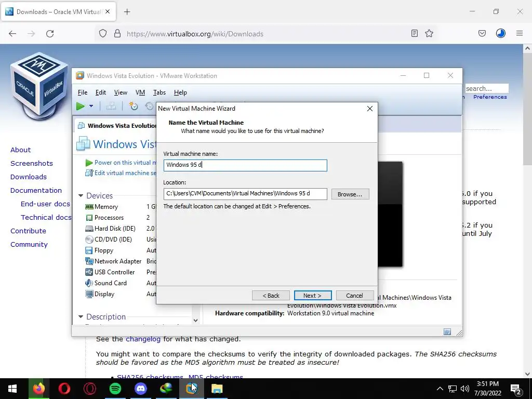
Task: Click the Sound Card speaker icon
Action: coord(89,283)
